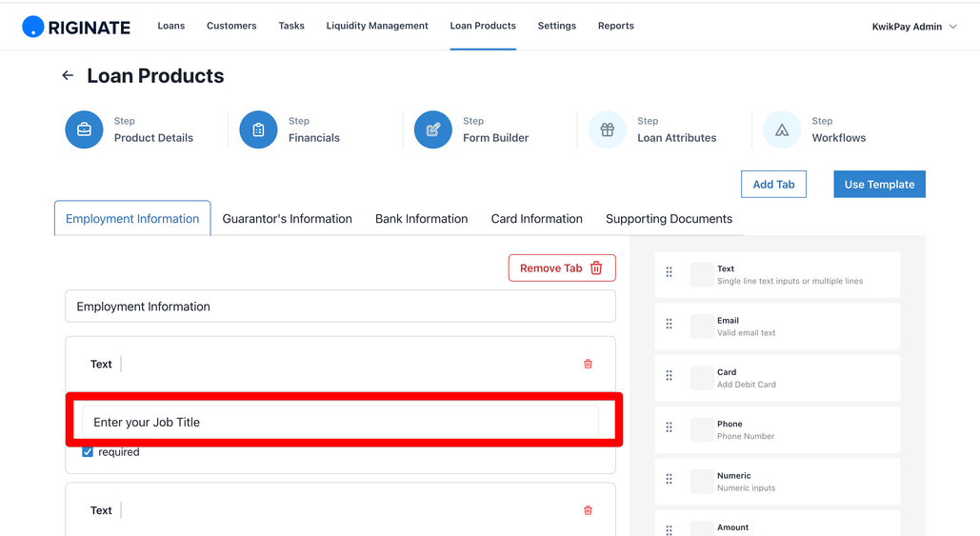Select the Product Details briefcase step icon
980x536 pixels.
pos(84,129)
